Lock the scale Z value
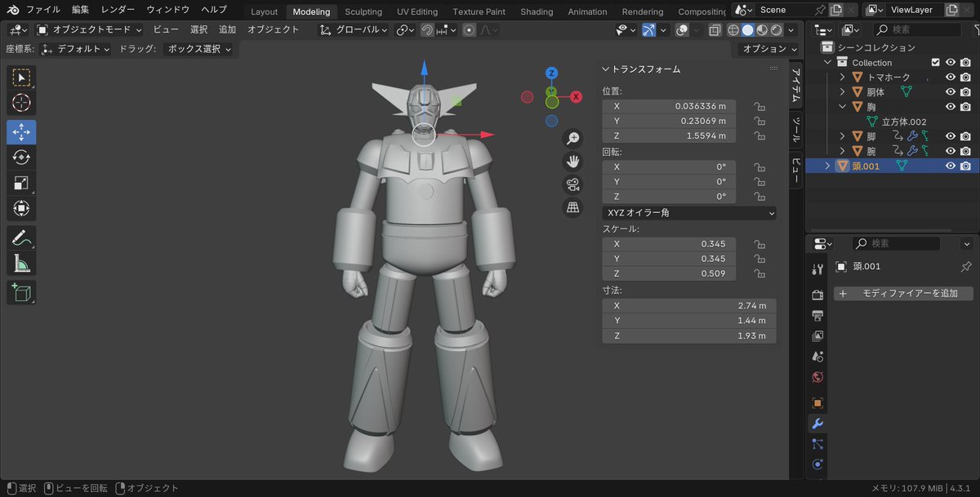This screenshot has width=980, height=497. point(759,273)
